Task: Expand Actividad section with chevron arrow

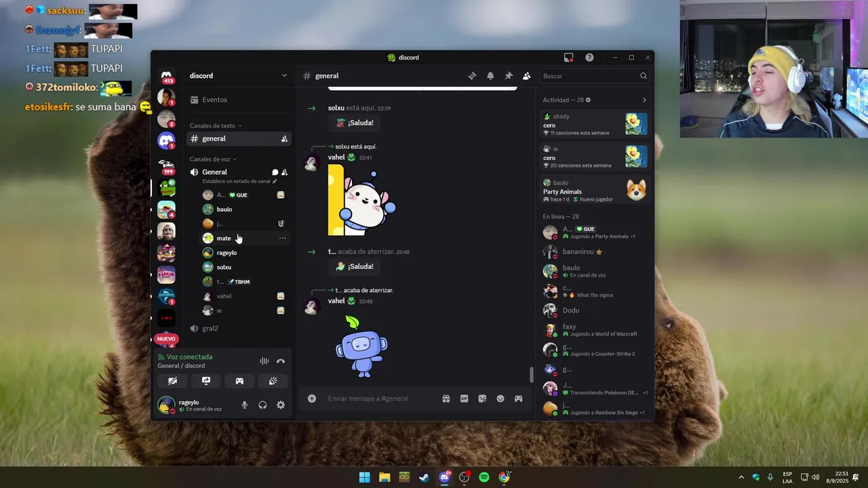Action: click(x=644, y=100)
